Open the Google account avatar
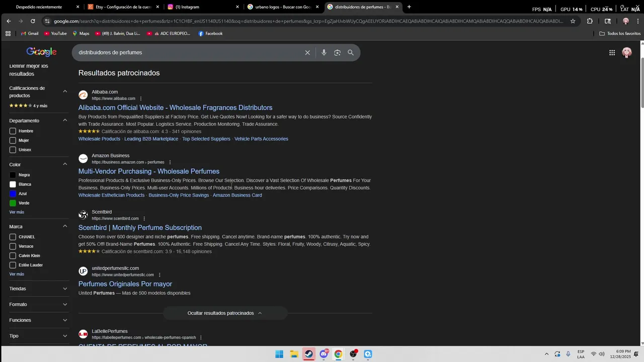Viewport: 644px width, 362px height. [x=627, y=53]
